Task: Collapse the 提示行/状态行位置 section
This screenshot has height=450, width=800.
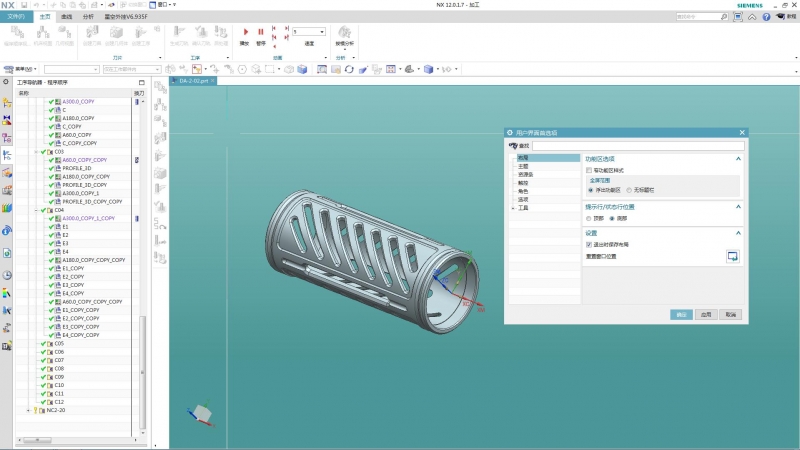Action: click(x=738, y=207)
